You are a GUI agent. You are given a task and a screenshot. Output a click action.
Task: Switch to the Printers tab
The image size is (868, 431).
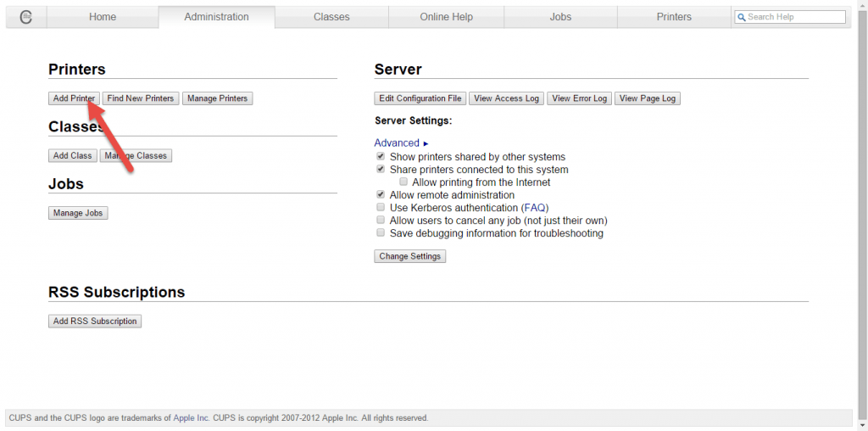point(674,17)
